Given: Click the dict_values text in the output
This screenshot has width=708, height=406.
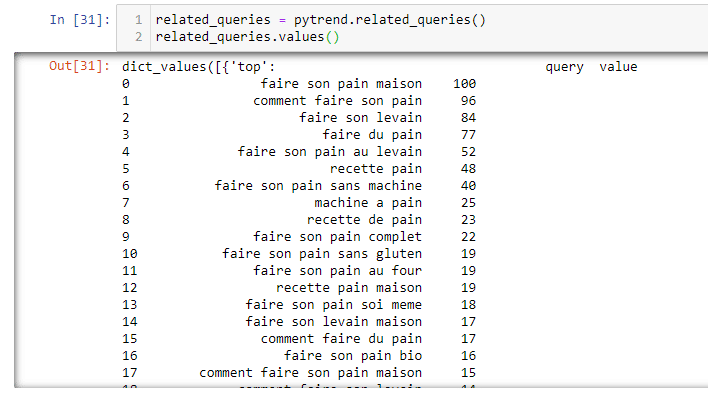Looking at the screenshot, I should point(164,67).
